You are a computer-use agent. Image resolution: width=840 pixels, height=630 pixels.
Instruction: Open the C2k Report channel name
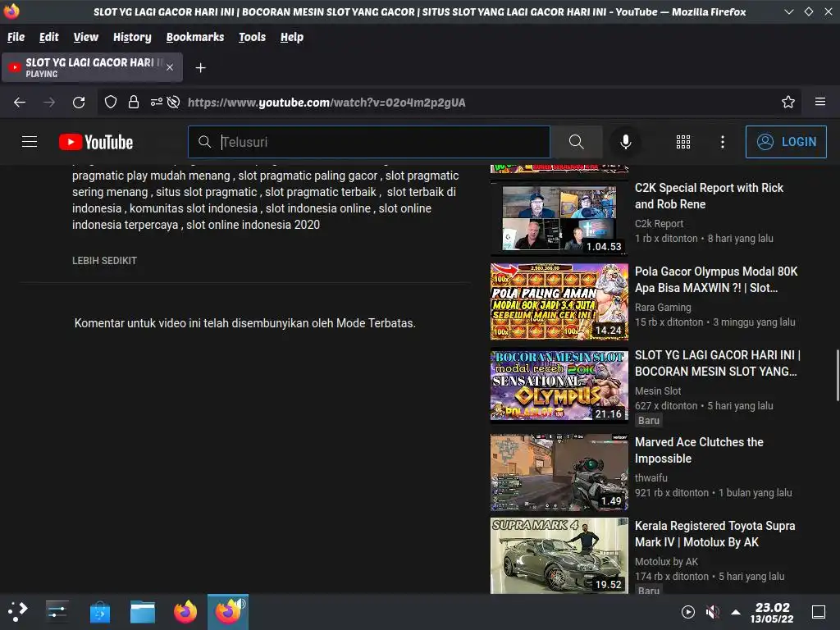pos(659,224)
